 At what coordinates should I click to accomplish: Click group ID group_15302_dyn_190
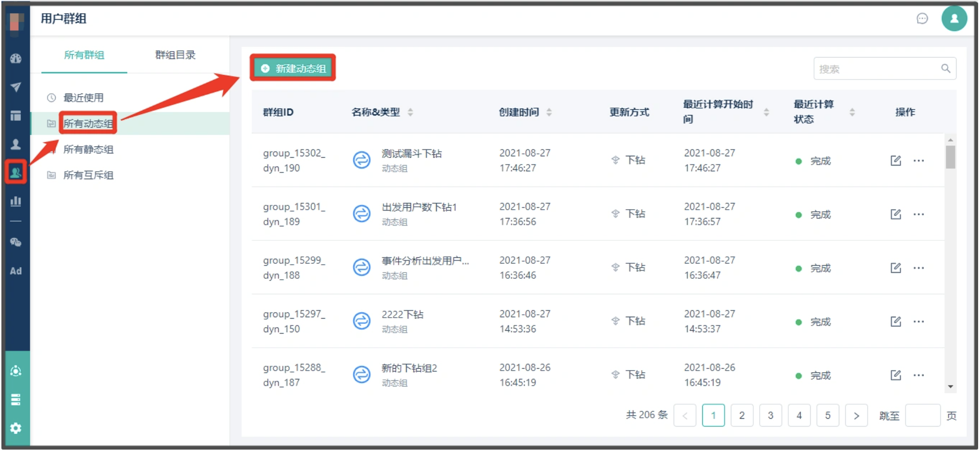coord(294,160)
